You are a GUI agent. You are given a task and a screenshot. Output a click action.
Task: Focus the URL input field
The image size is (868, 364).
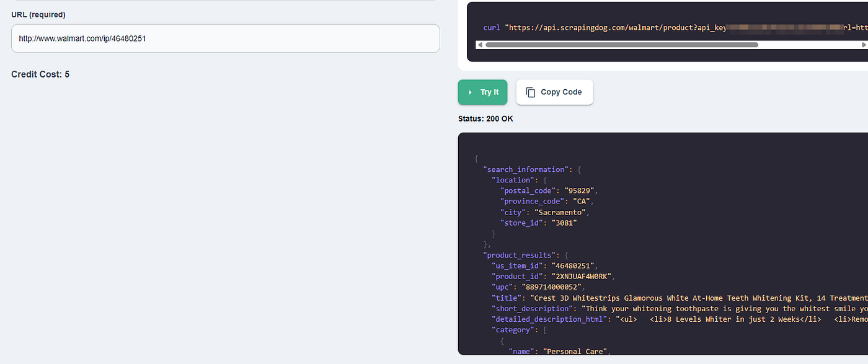coord(225,38)
